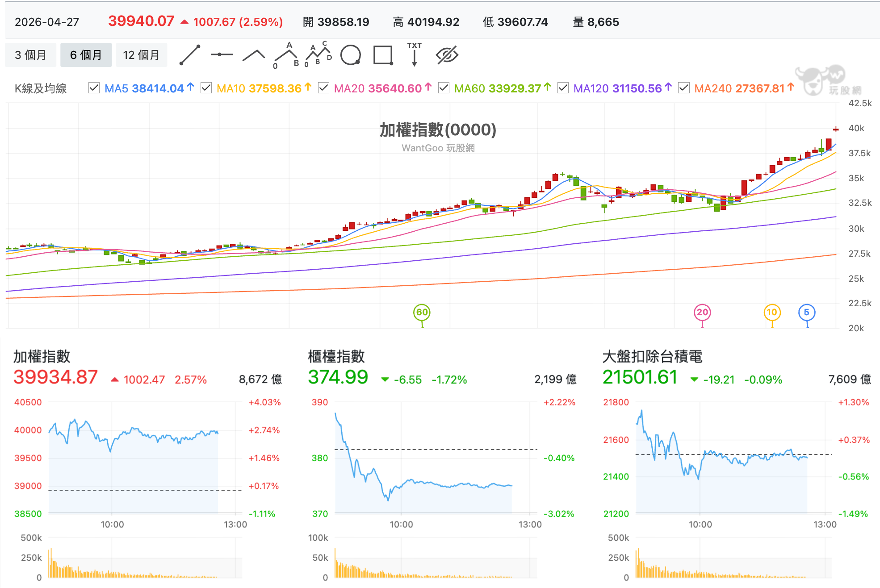
Task: Click the WantGoo 玩股網 subtitle text
Action: (438, 148)
